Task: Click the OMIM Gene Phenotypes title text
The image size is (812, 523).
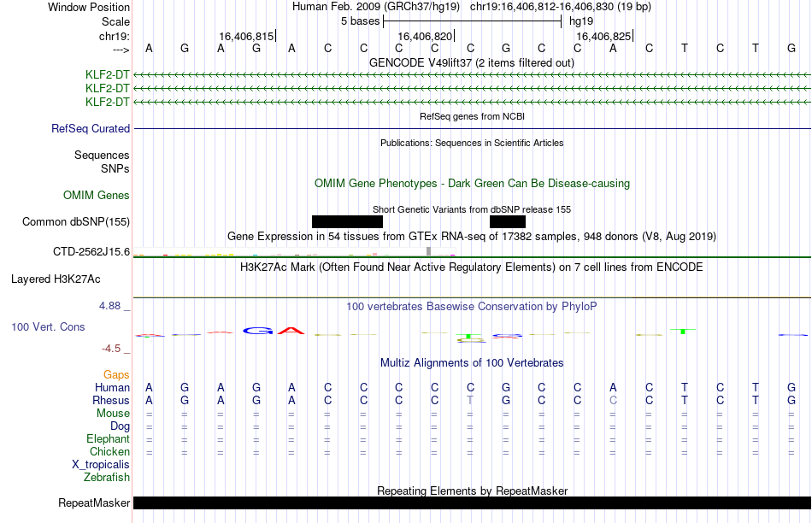Action: click(473, 184)
